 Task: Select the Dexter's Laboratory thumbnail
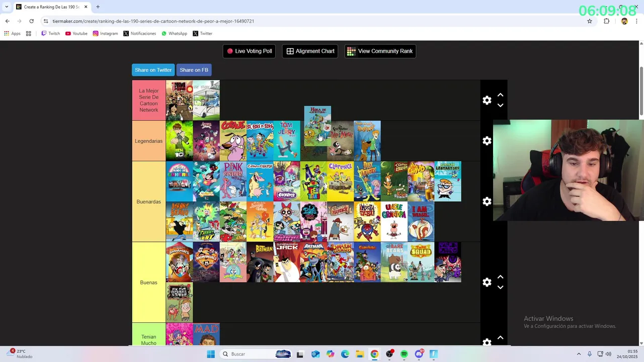(x=448, y=181)
